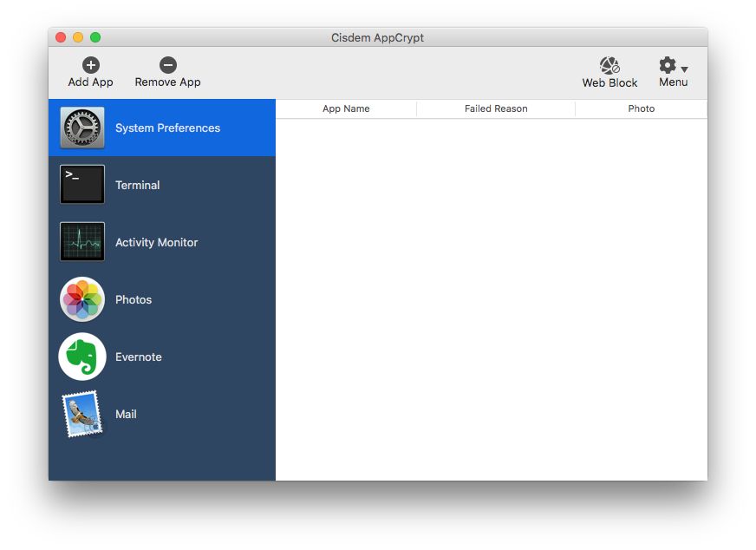The image size is (756, 550).
Task: Select the Photos app icon
Action: 82,299
